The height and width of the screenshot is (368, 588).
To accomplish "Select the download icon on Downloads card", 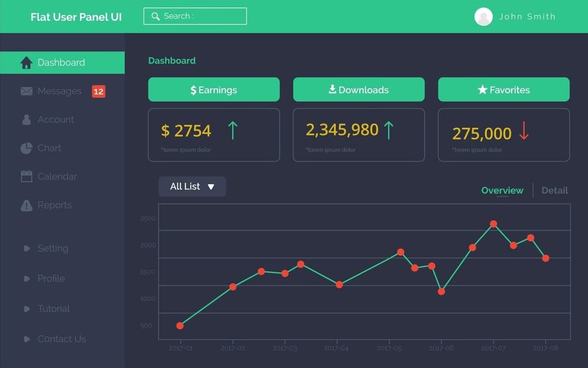I will [332, 89].
